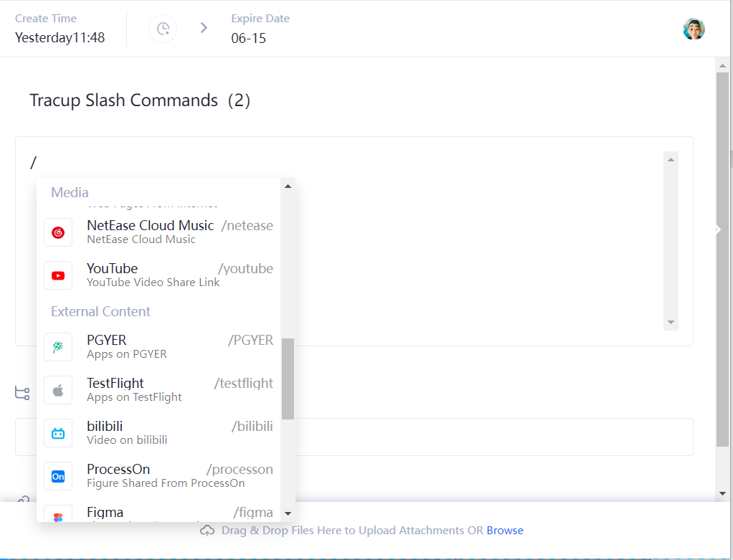Expand the chevron between Create Time and Expire Date
Image resolution: width=733 pixels, height=560 pixels.
[x=203, y=28]
